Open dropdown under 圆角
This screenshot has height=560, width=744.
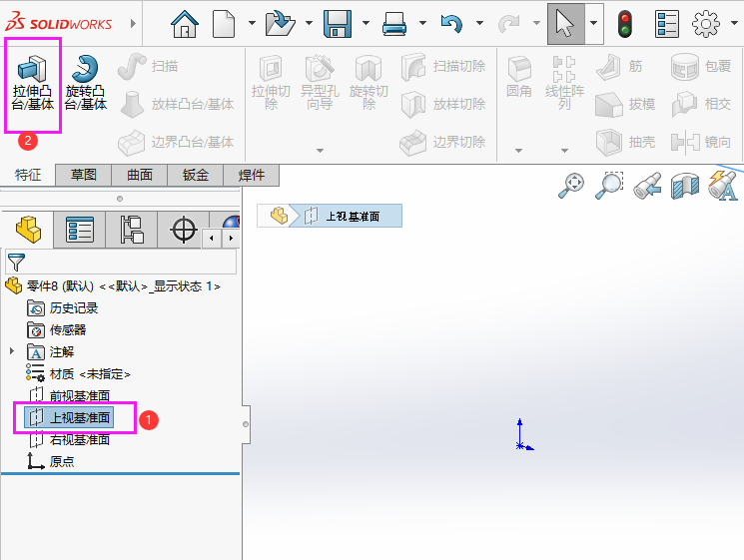pyautogui.click(x=518, y=151)
